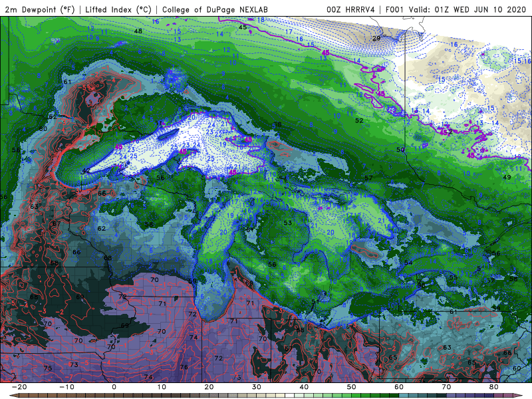Click the '30' color scale label
The width and height of the screenshot is (532, 399).
pyautogui.click(x=257, y=387)
